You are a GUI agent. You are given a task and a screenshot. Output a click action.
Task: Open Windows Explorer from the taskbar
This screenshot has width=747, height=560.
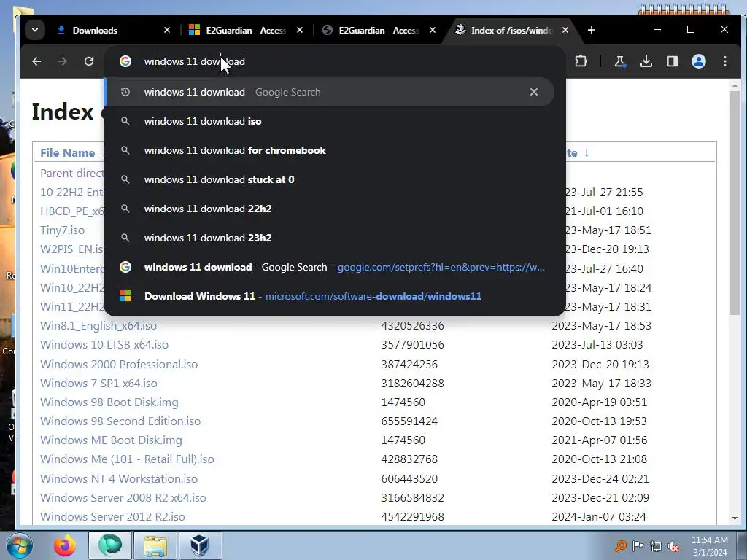coord(155,545)
